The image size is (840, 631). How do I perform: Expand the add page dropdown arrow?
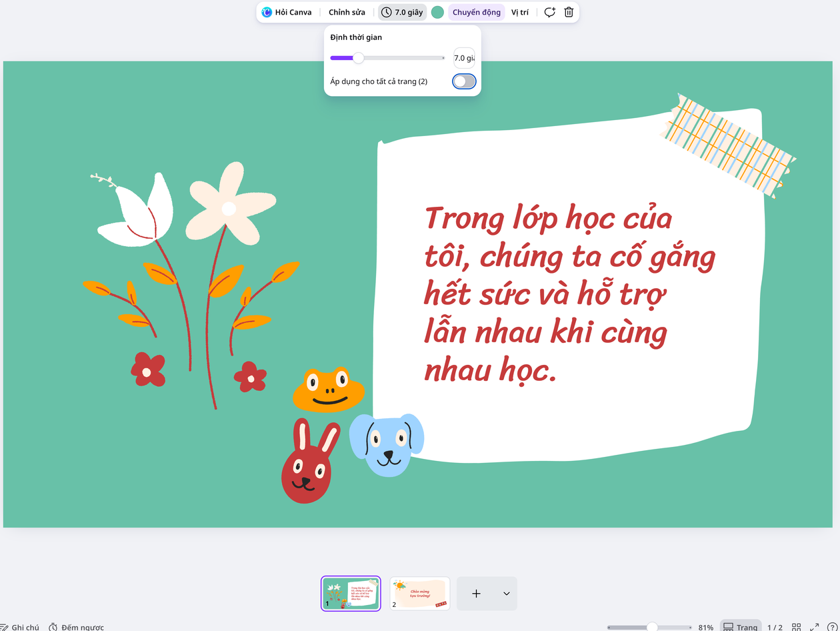507,594
